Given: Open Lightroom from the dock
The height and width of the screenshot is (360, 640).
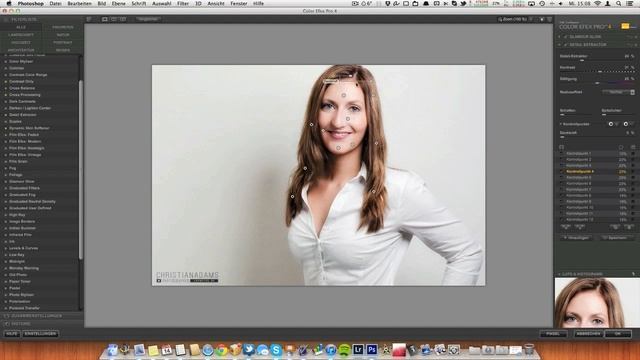Looking at the screenshot, I should pyautogui.click(x=358, y=350).
